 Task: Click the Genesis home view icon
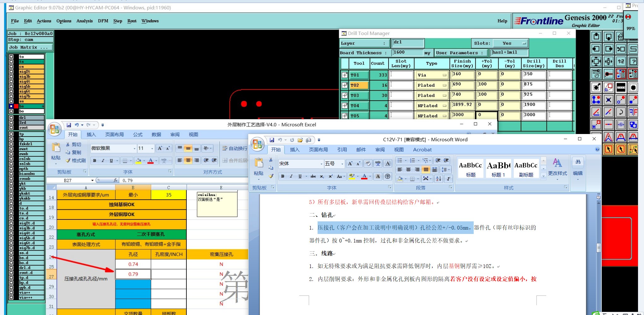pyautogui.click(x=620, y=37)
